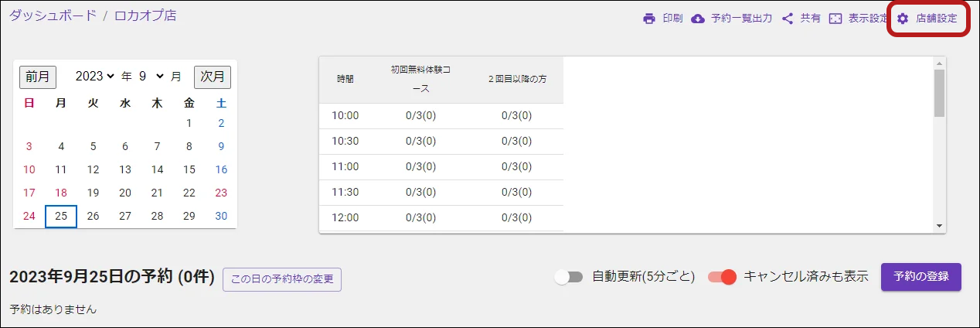Click the printer icon for 印刷

[x=649, y=19]
